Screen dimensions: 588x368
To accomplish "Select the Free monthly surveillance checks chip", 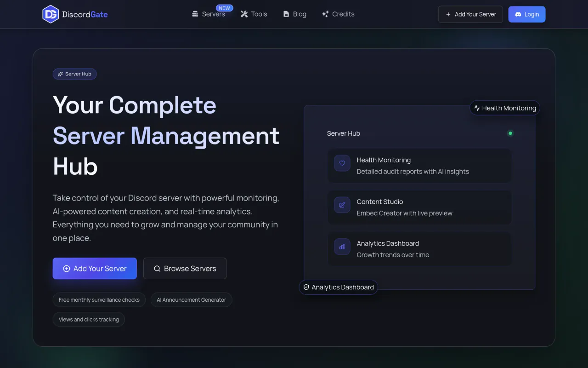I will (x=99, y=300).
